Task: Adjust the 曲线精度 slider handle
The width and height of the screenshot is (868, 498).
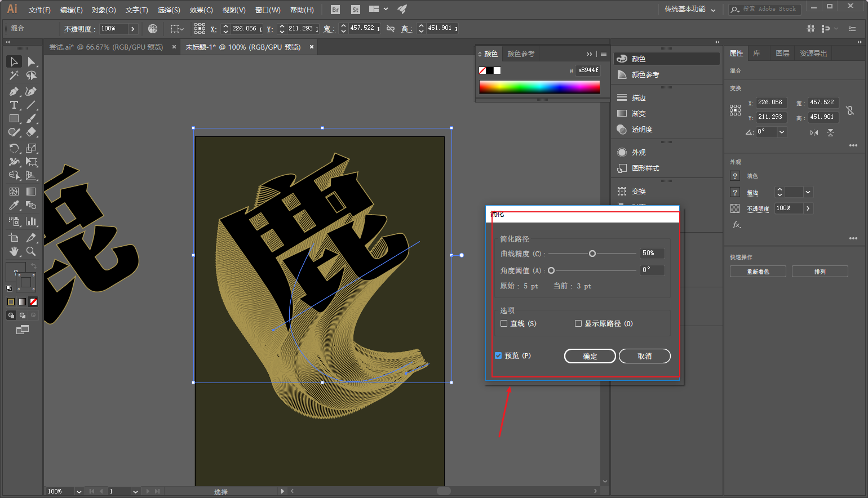Action: 592,254
